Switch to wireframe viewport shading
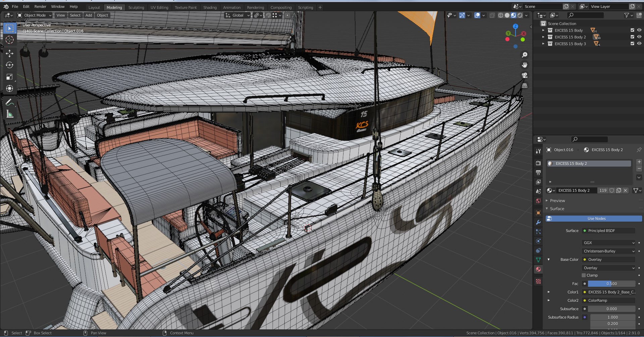Screen dimensions: 644x337 click(x=500, y=15)
